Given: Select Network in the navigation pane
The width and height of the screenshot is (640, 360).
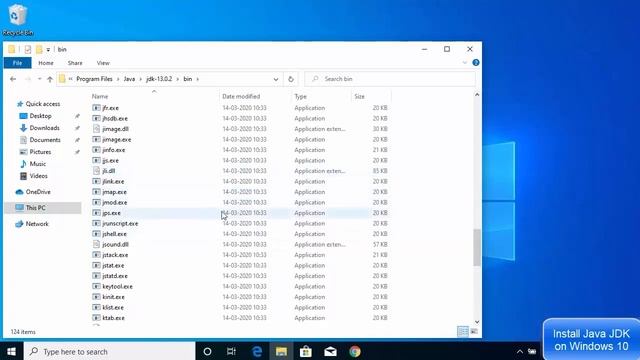Looking at the screenshot, I should (37, 224).
